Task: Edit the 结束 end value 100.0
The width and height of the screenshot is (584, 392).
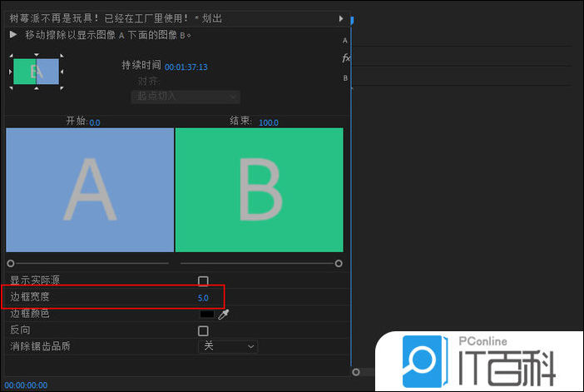Action: click(269, 122)
